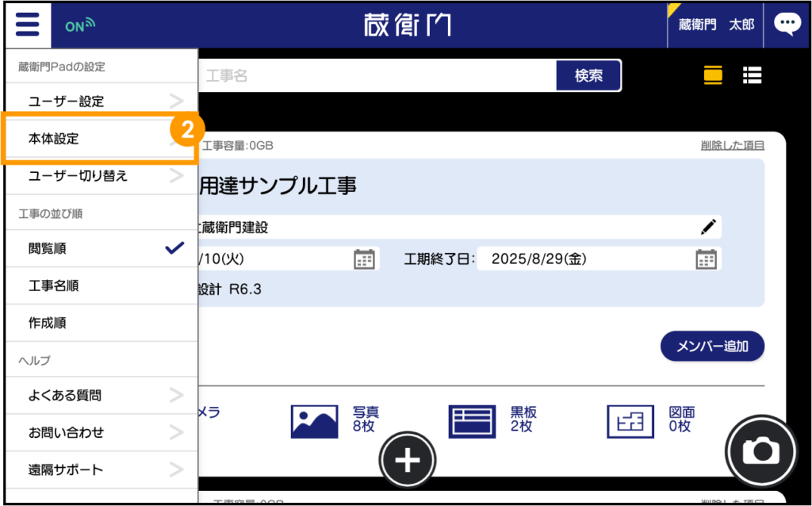Sort projects by 工事名順
This screenshot has height=506, width=812.
99,286
